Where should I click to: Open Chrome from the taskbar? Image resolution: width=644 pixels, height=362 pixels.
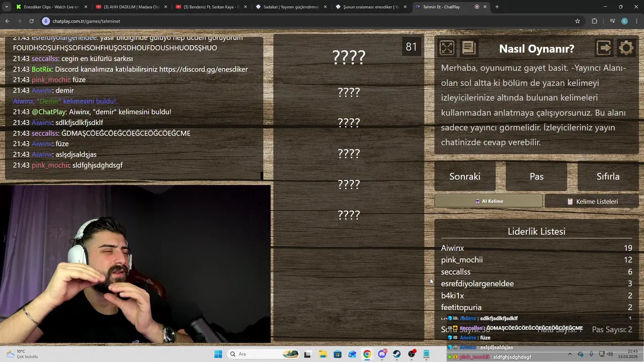click(367, 354)
